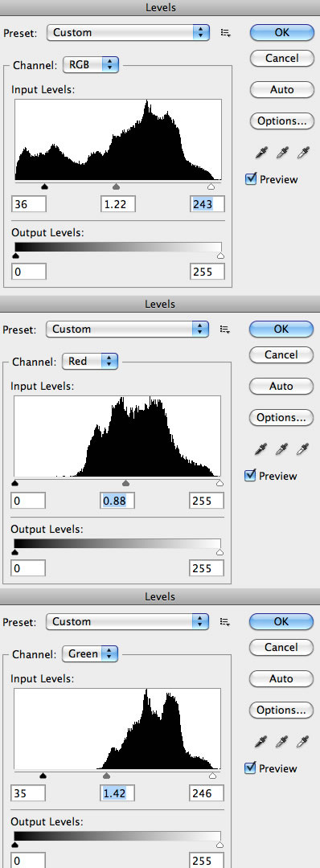Click Red output levels black slider handle
320x868 pixels.
14,552
